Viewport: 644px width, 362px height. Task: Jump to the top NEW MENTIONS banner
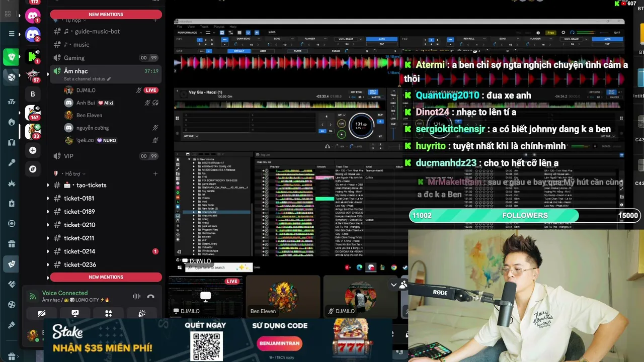pos(106,15)
